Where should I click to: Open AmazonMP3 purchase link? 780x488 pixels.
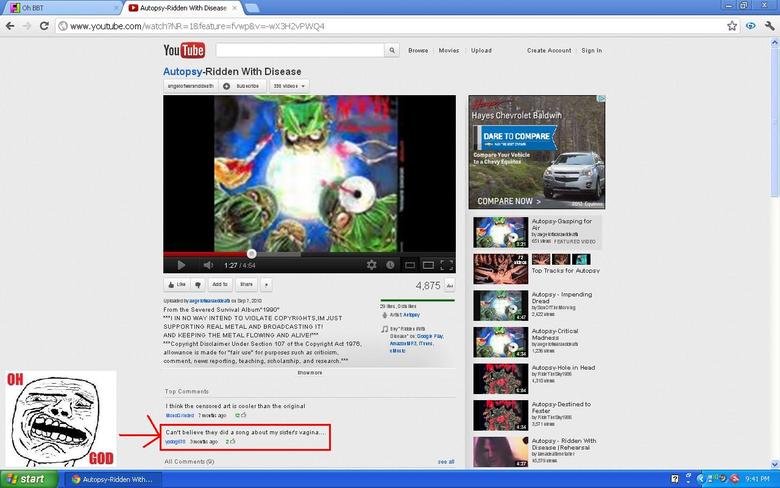(403, 343)
